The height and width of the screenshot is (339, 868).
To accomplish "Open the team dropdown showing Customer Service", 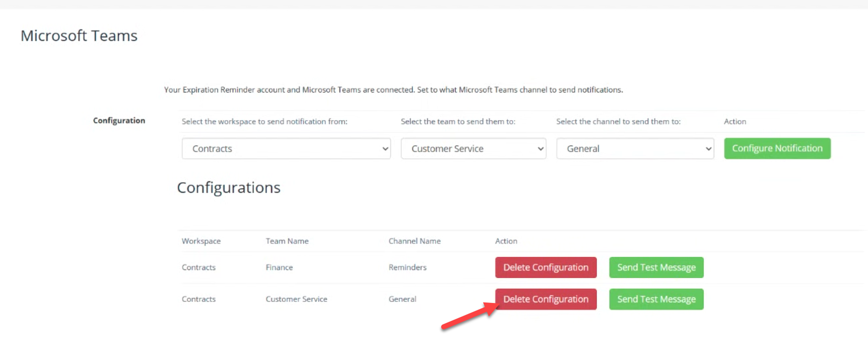I will click(474, 149).
